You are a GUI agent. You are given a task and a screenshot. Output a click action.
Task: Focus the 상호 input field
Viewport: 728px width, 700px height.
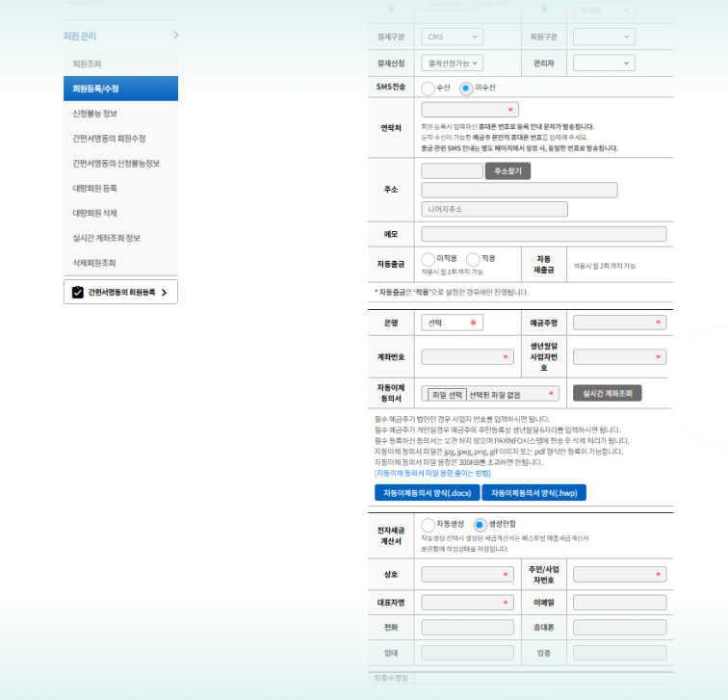pos(468,574)
